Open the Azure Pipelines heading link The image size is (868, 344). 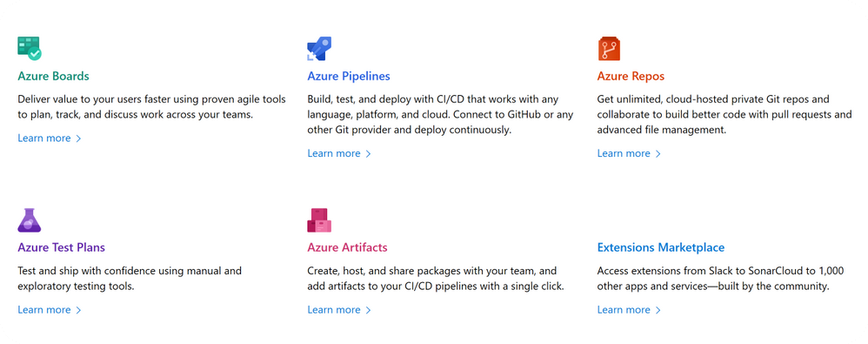[x=349, y=76]
